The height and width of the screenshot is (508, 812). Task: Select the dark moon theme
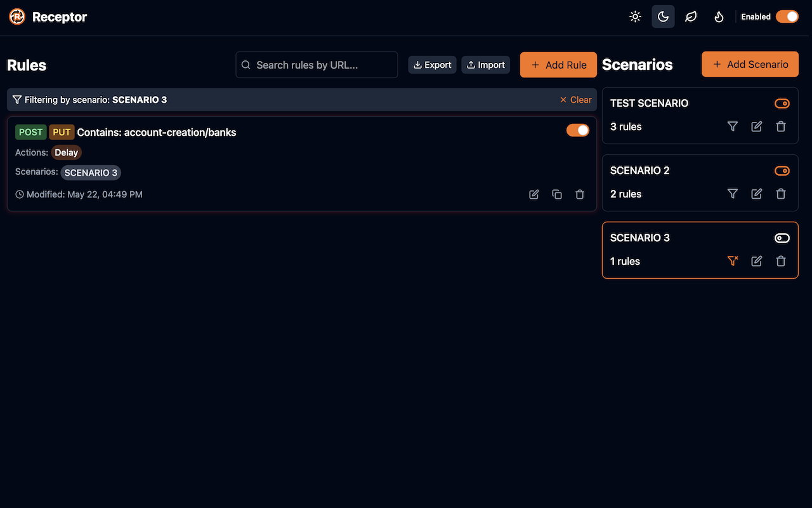coord(663,17)
